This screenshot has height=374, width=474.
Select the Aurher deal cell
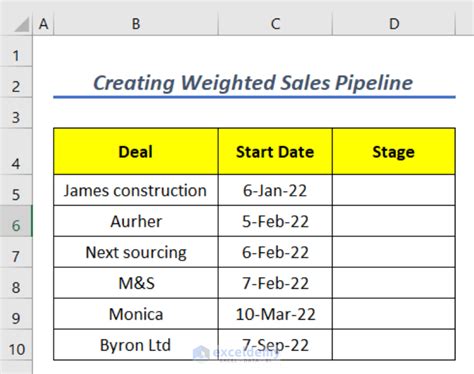point(136,221)
